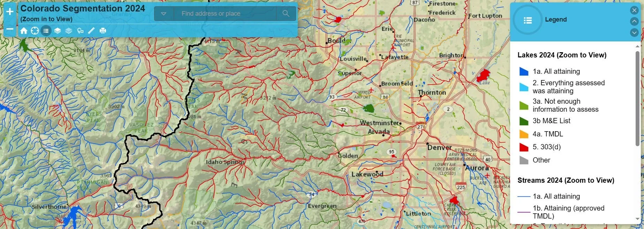Click the Evergreen label on the map
This screenshot has width=644, height=229.
coord(322,206)
